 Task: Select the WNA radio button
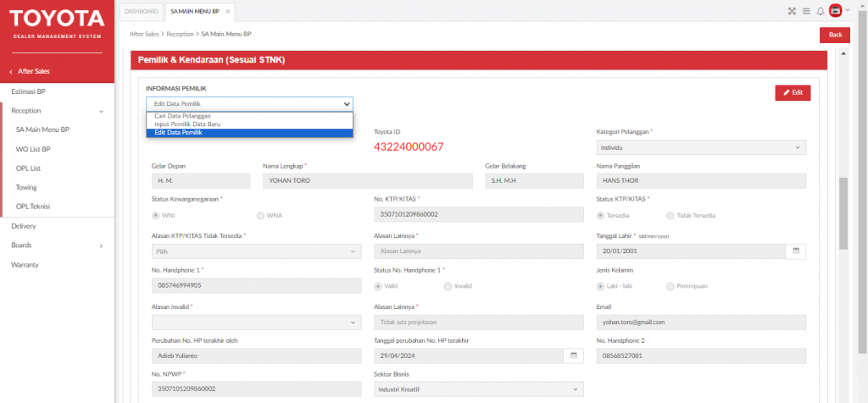pyautogui.click(x=260, y=216)
